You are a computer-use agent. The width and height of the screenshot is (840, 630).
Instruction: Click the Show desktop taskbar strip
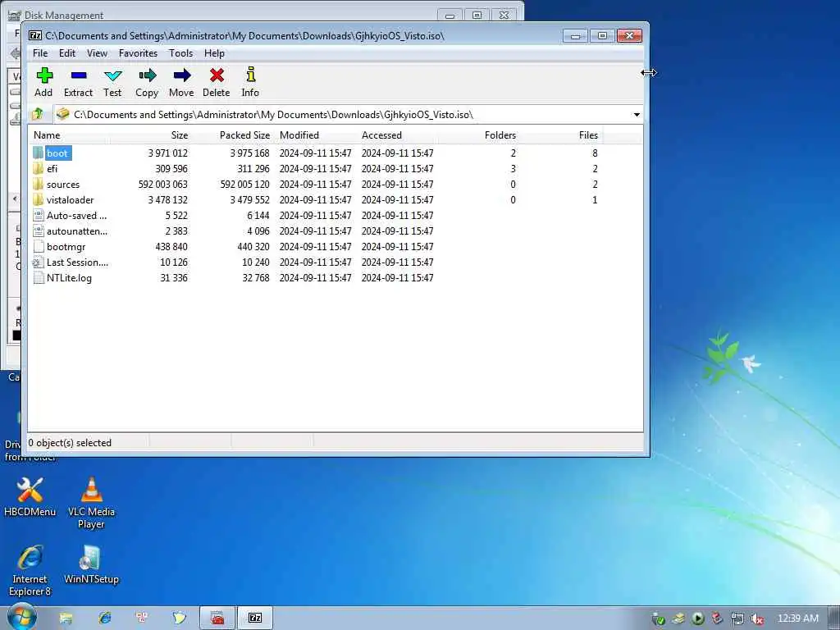click(833, 618)
